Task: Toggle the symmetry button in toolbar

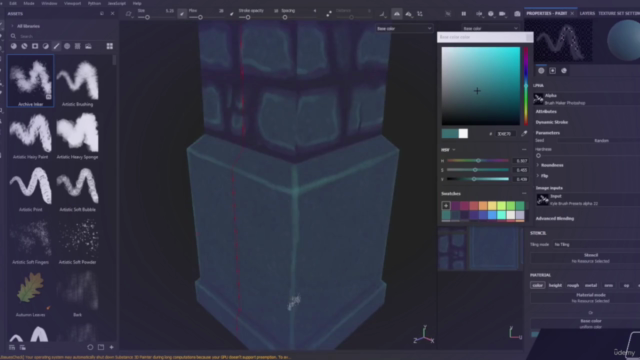Action: pos(397,14)
